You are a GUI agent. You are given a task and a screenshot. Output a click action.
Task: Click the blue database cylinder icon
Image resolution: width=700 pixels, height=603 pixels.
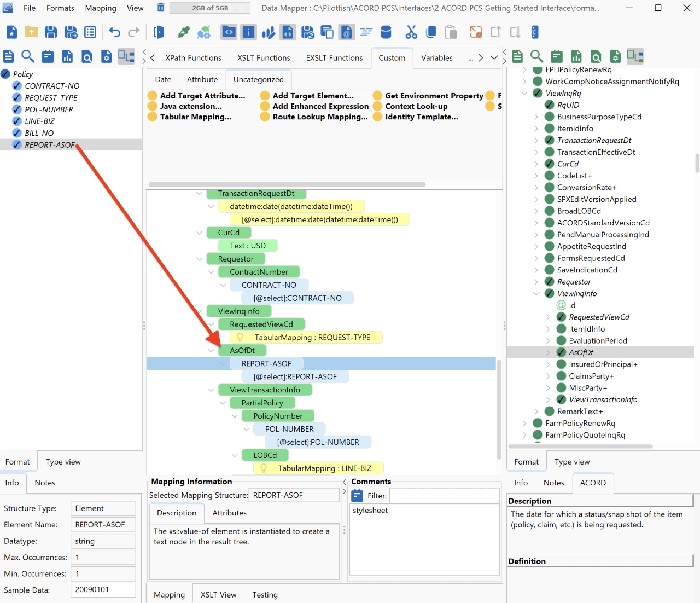pyautogui.click(x=386, y=32)
